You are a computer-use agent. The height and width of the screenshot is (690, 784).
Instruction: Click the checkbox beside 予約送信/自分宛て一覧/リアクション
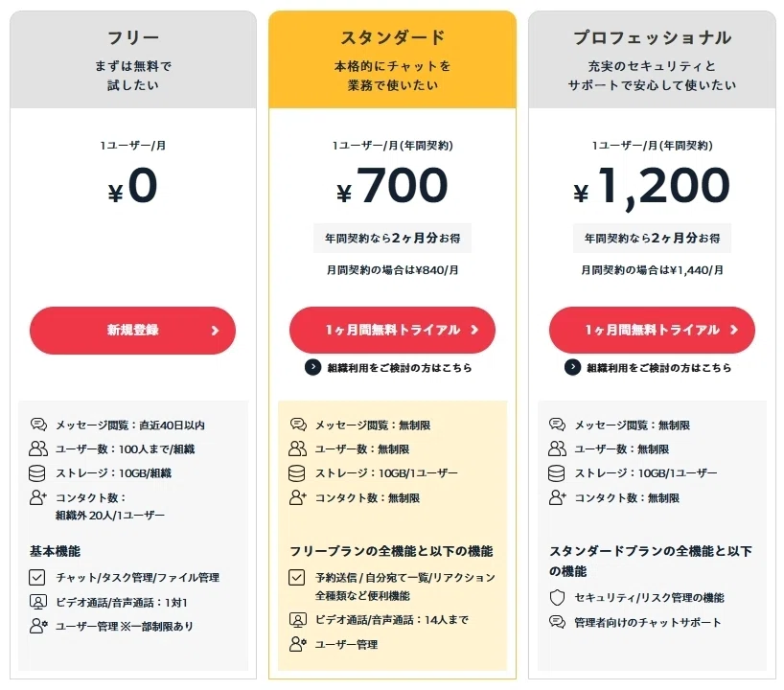[x=296, y=578]
